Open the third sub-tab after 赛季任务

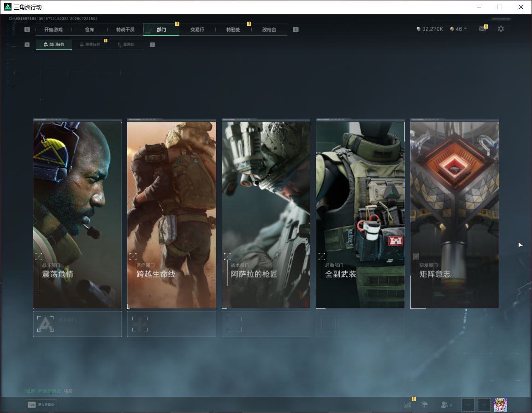click(x=126, y=44)
